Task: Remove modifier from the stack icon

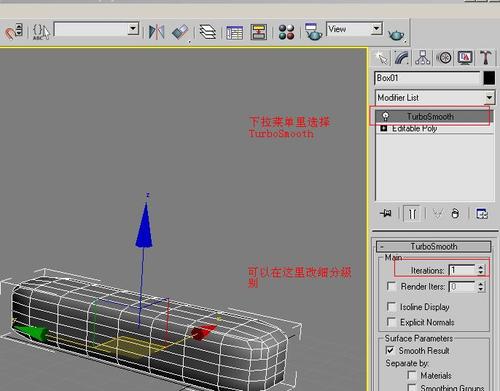Action: (x=455, y=213)
